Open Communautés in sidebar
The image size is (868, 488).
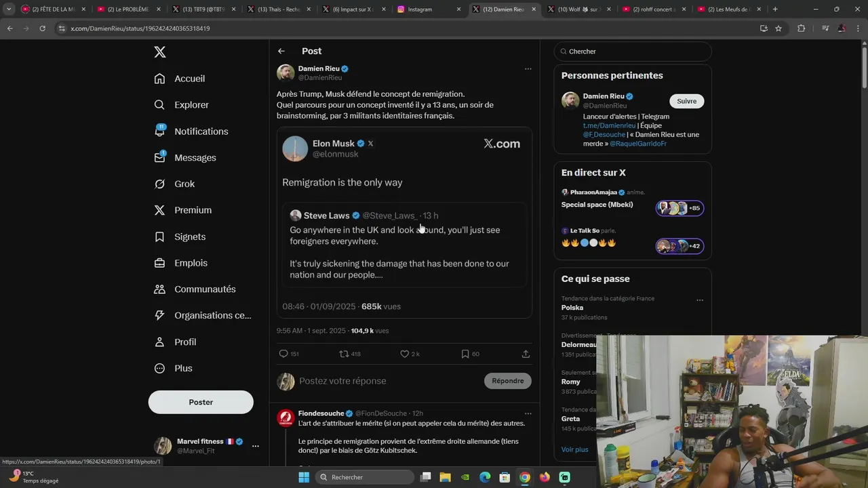[x=195, y=289]
